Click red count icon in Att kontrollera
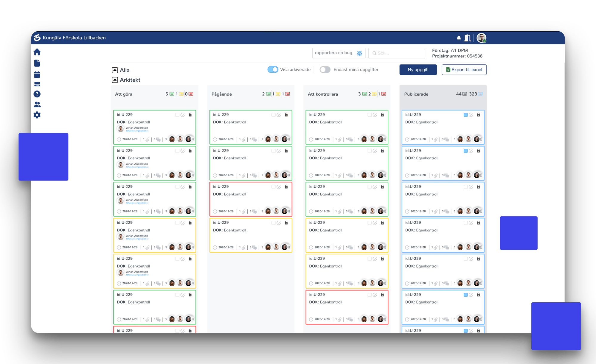The height and width of the screenshot is (364, 596). 384,94
